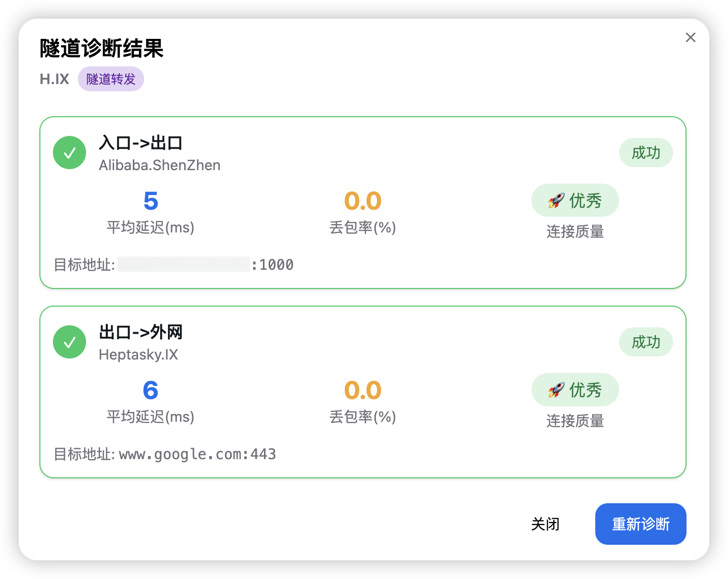Image resolution: width=728 pixels, height=579 pixels.
Task: Click 成功 status badge for 入口->出口
Action: 646,153
